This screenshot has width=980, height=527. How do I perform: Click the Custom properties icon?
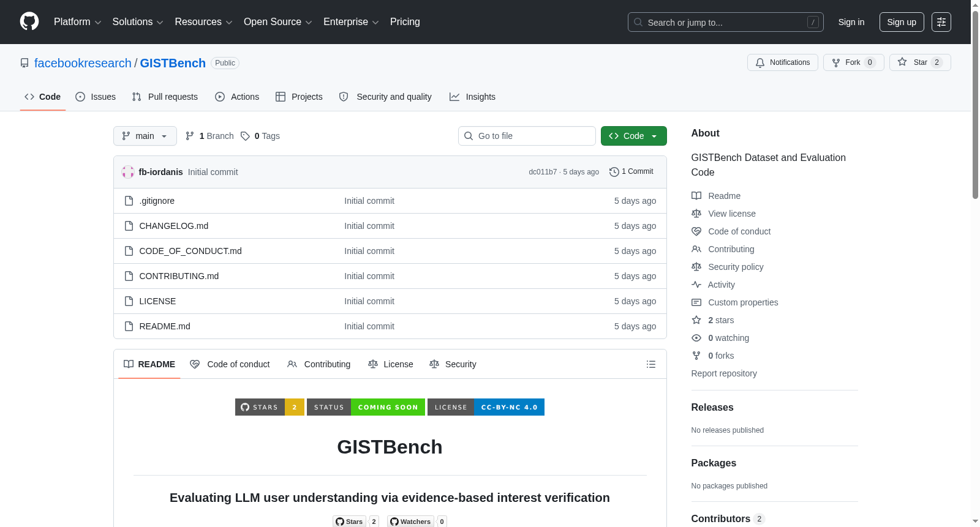[x=696, y=302]
